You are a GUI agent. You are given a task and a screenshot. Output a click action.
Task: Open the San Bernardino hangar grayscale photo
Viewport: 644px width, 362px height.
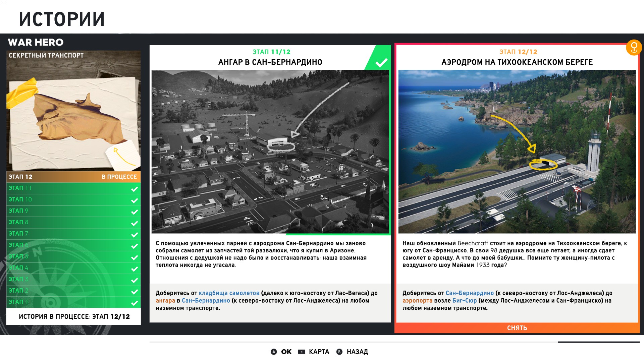(x=270, y=152)
